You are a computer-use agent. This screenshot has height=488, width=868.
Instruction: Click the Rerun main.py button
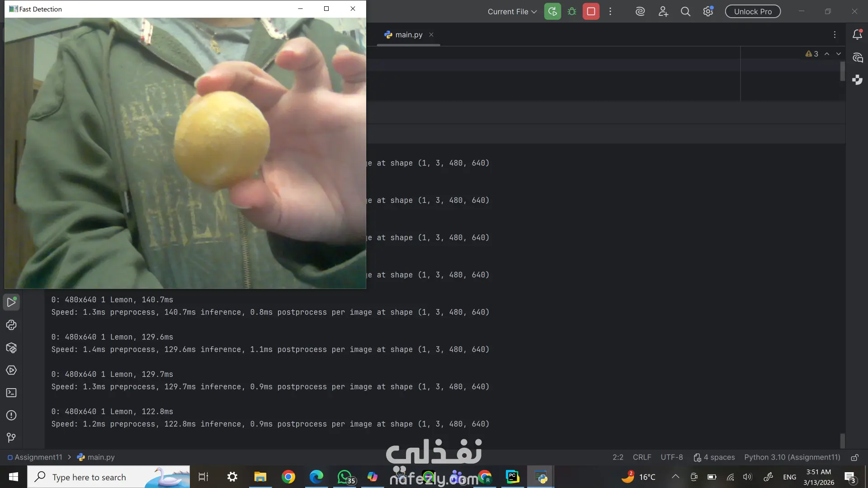pos(552,12)
